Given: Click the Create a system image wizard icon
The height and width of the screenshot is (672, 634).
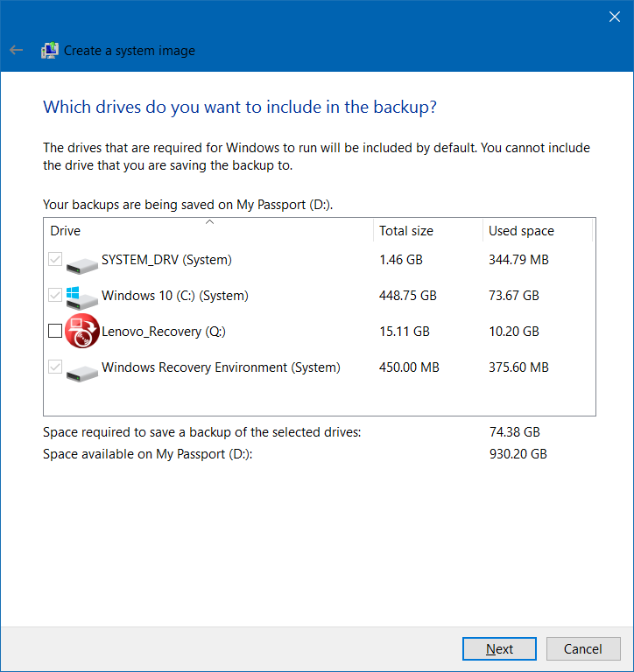Looking at the screenshot, I should (50, 50).
